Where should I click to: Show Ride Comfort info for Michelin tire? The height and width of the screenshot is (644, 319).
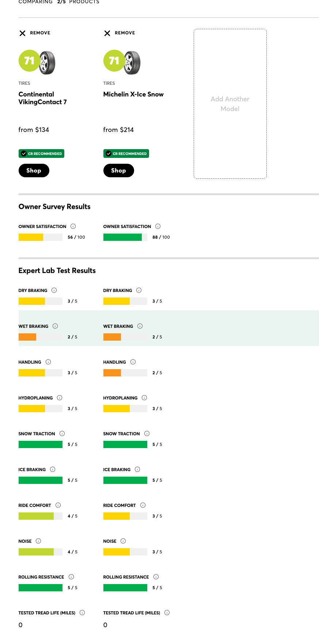pyautogui.click(x=143, y=505)
